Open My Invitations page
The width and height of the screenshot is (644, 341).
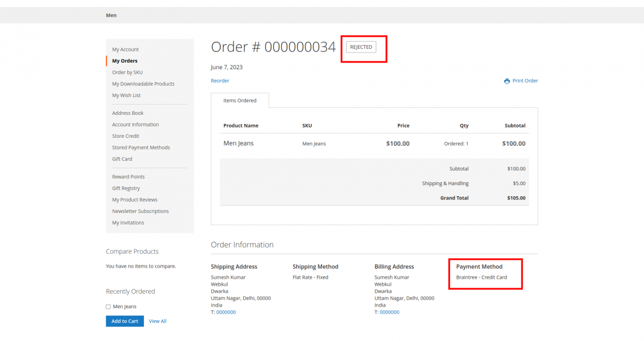[128, 223]
